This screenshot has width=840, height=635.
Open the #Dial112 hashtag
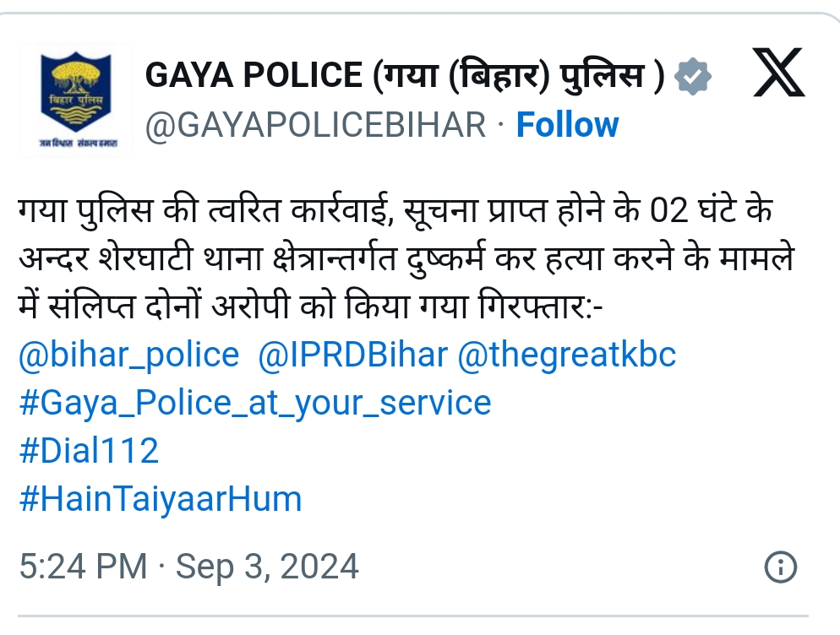coord(89,450)
